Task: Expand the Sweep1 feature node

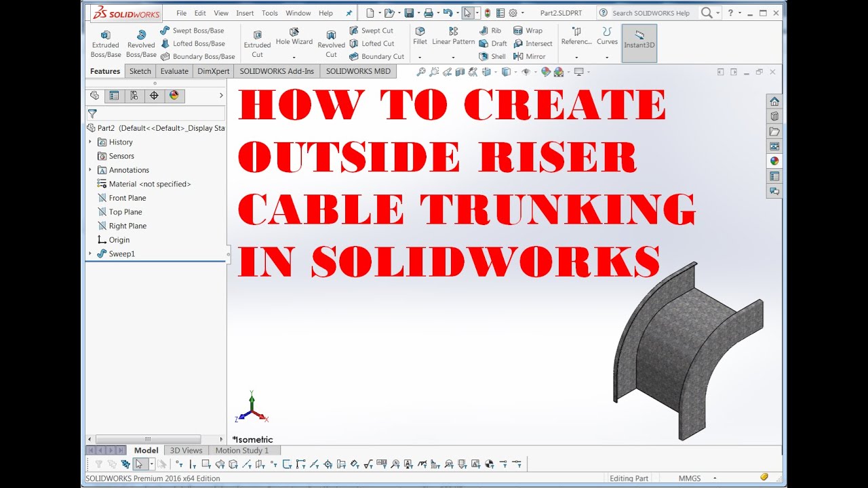Action: pos(90,253)
